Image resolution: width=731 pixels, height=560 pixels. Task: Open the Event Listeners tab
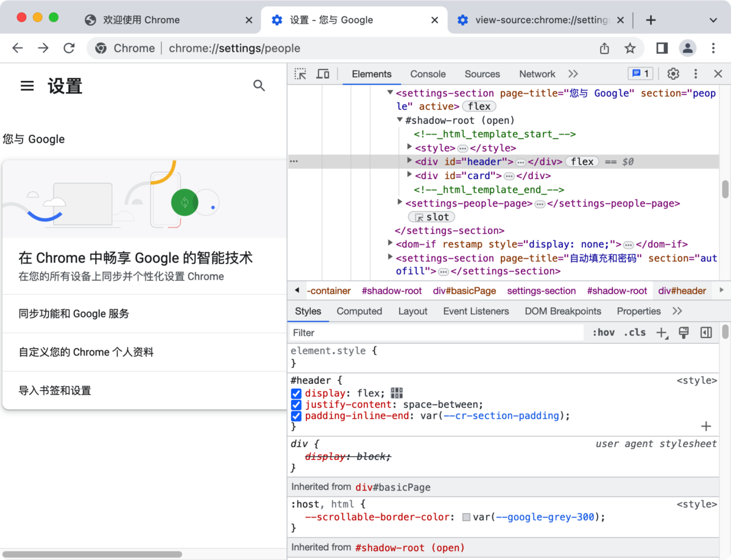click(x=476, y=311)
